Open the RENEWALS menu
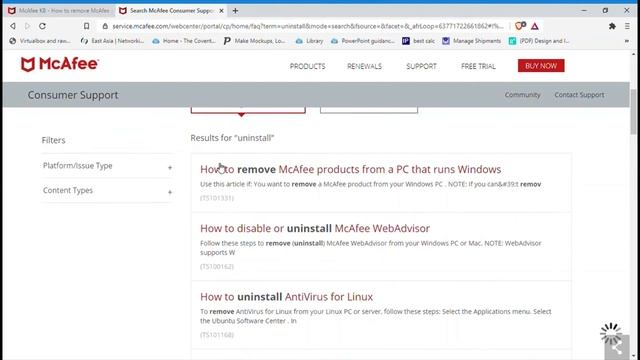Viewport: 640px width, 360px height. (364, 66)
